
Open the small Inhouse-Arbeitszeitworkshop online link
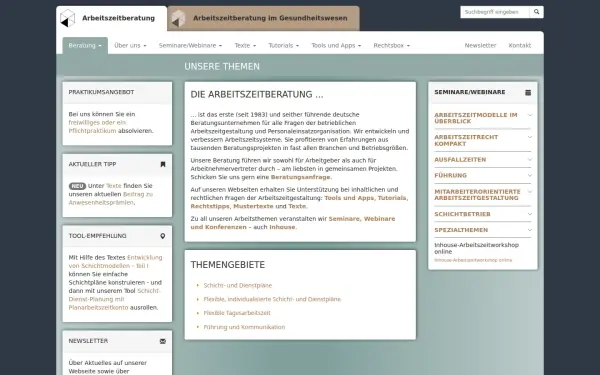click(473, 260)
